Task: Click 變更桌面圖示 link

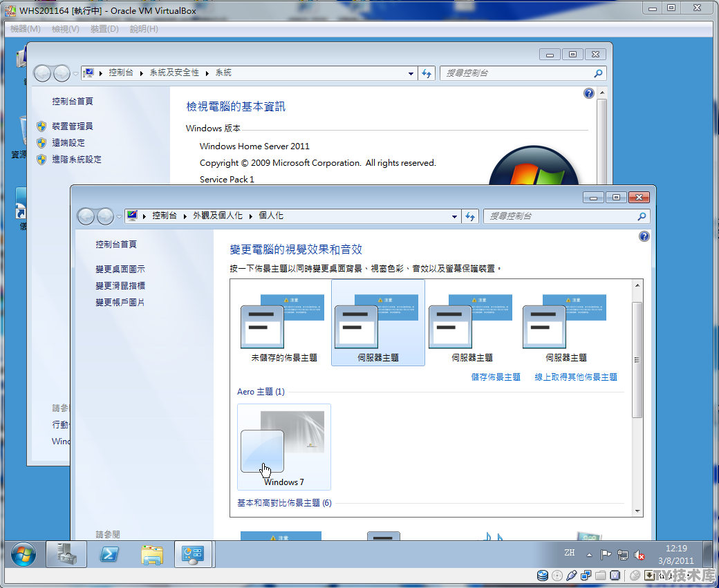Action: coord(120,269)
